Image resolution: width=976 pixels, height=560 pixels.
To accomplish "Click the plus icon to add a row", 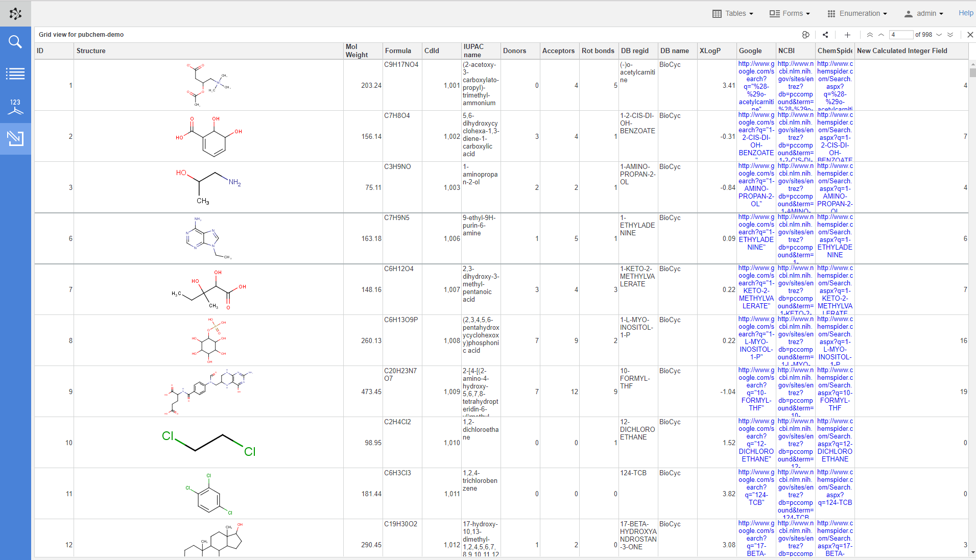I will 847,35.
